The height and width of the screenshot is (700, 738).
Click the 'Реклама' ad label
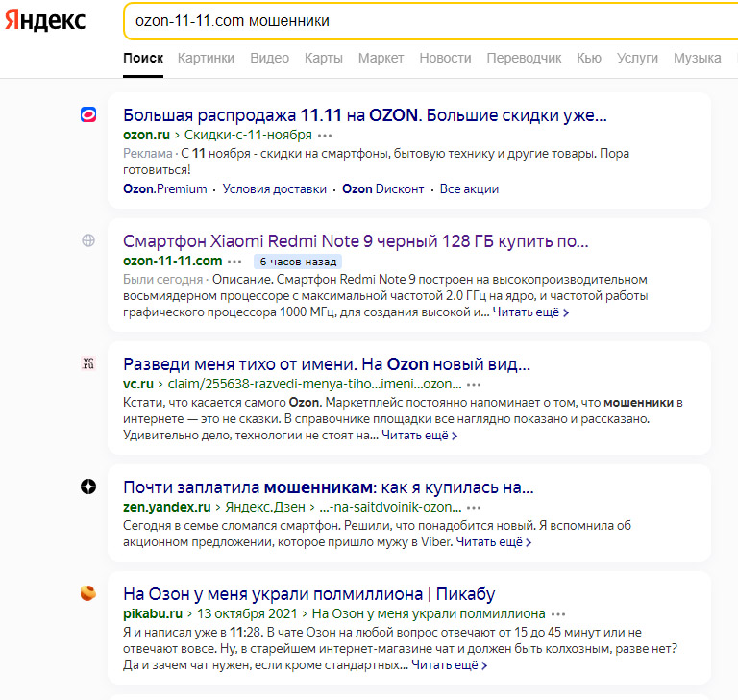[x=148, y=154]
